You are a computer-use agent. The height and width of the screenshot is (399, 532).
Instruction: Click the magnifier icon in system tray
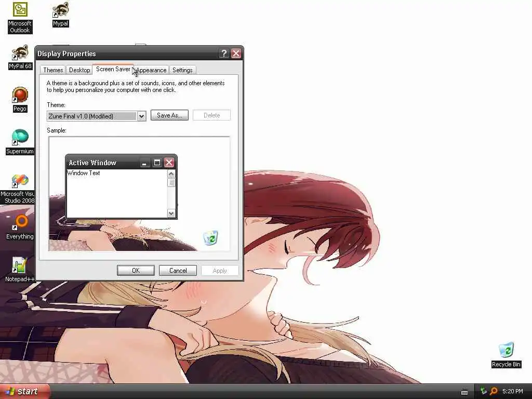click(x=494, y=391)
